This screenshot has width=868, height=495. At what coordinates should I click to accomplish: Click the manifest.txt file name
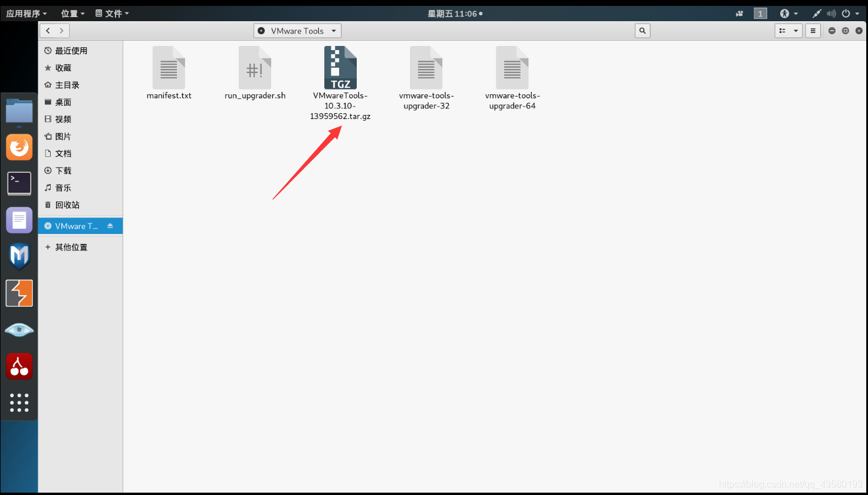click(169, 95)
